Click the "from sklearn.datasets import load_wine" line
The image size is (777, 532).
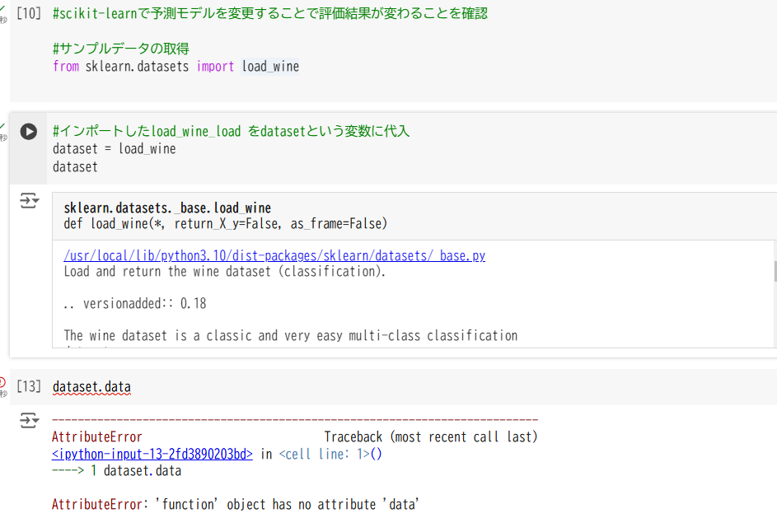tap(176, 66)
